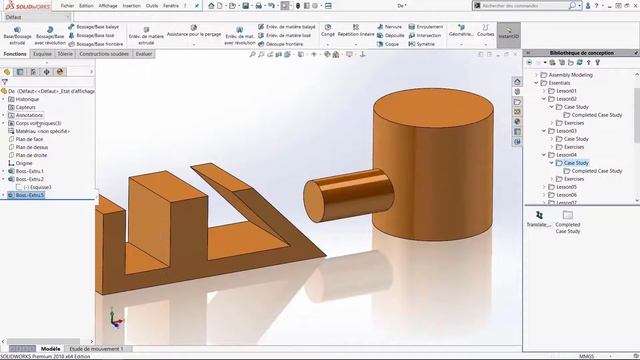Select the Modèle bottom tab
Viewport: 640px width, 360px height.
(51, 349)
